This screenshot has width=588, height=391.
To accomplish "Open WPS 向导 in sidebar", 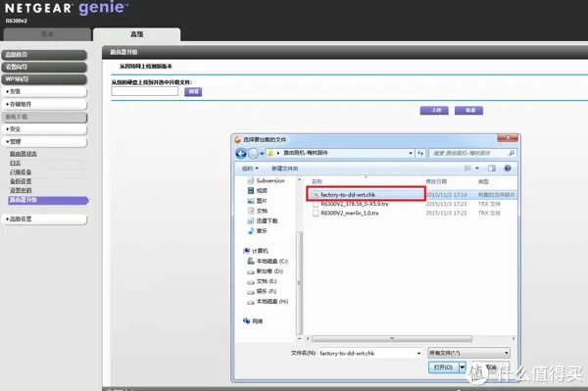I will [44, 79].
